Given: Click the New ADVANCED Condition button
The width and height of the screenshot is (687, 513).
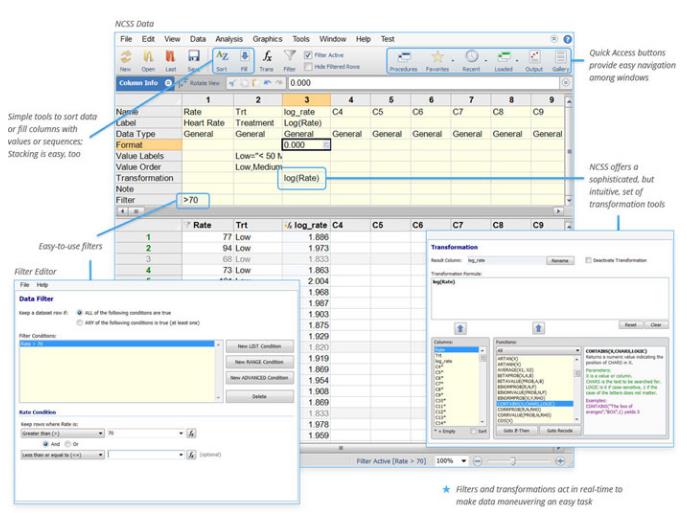Looking at the screenshot, I should pyautogui.click(x=259, y=378).
